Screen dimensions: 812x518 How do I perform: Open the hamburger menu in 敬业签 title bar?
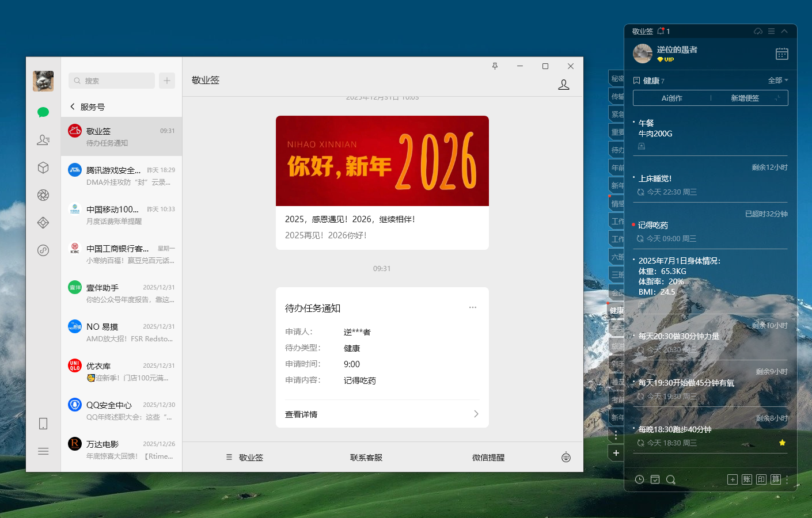coord(771,31)
